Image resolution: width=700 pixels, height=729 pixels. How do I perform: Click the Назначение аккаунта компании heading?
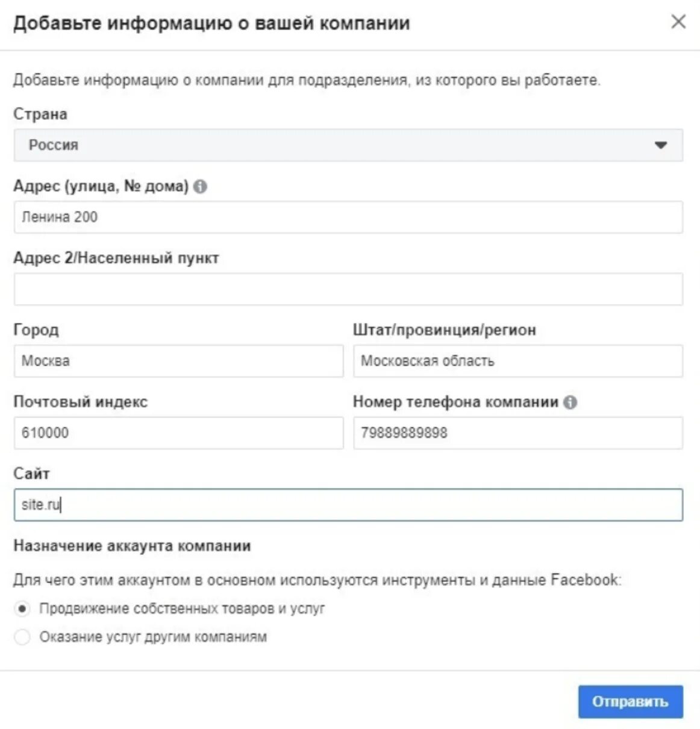pyautogui.click(x=132, y=546)
